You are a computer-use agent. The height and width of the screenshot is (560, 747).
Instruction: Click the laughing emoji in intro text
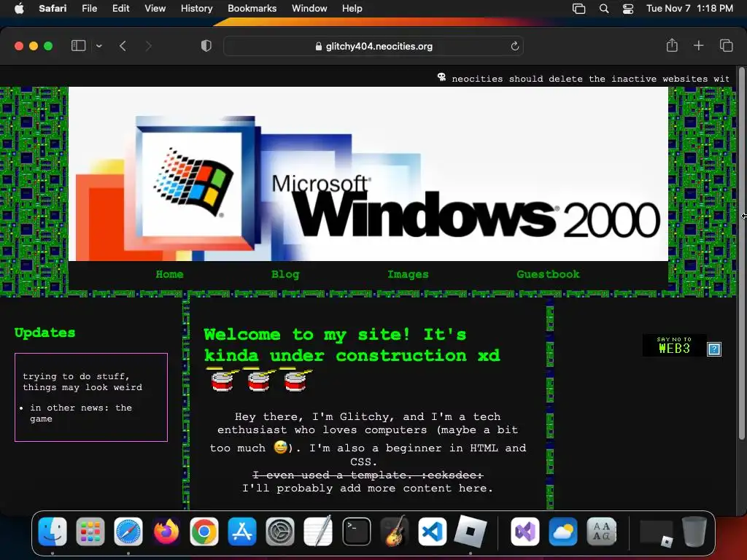coord(281,447)
